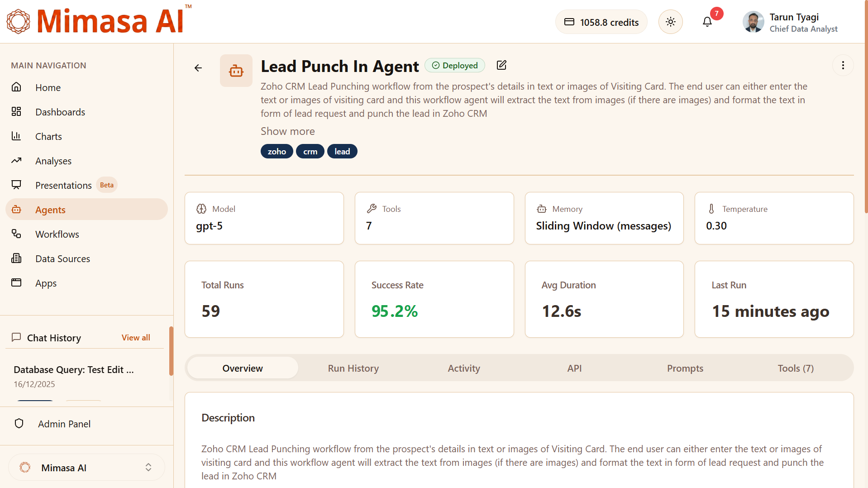Select Agents in the sidebar
The height and width of the screenshot is (488, 868).
click(86, 210)
